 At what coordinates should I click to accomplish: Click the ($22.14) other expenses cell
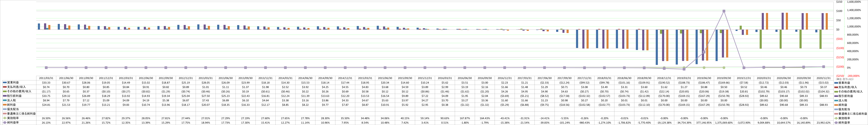pyautogui.click(x=664, y=91)
